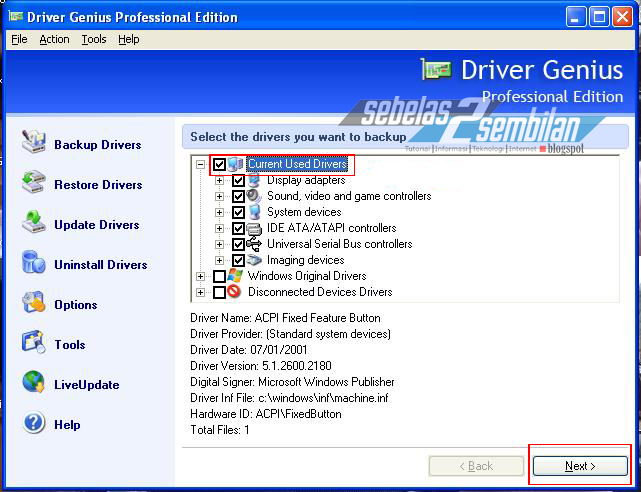Image resolution: width=641 pixels, height=492 pixels.
Task: Open the LiveUpdate sidebar link
Action: click(87, 385)
